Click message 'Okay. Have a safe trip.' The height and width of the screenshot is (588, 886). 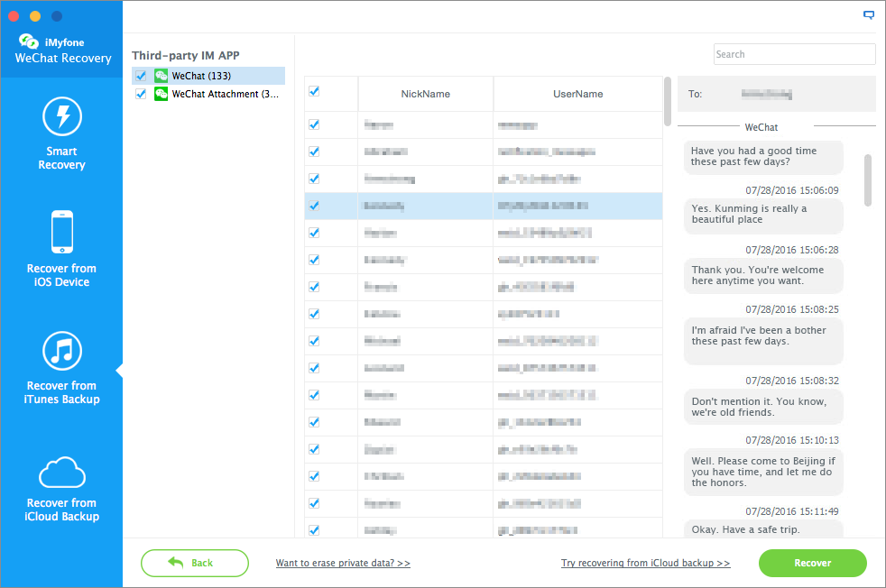(x=763, y=529)
